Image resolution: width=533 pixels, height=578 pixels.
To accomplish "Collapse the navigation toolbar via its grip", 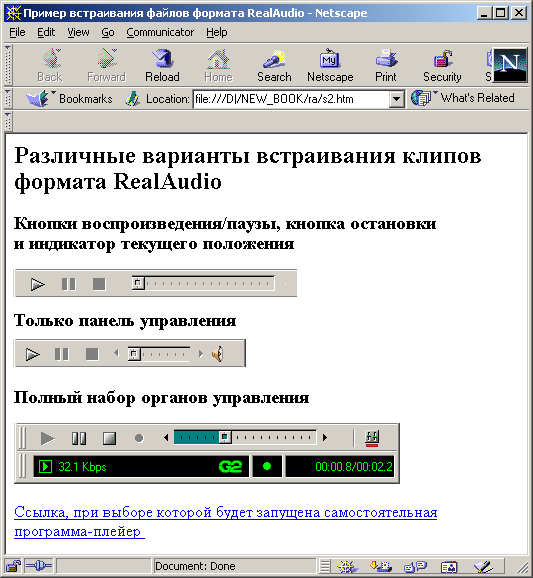I will pos(8,65).
